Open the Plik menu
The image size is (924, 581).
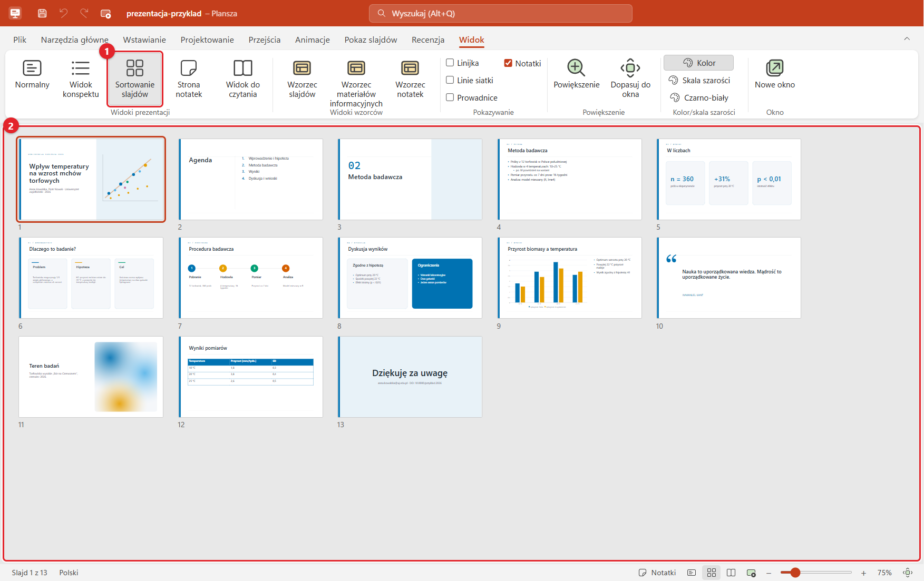pos(20,40)
